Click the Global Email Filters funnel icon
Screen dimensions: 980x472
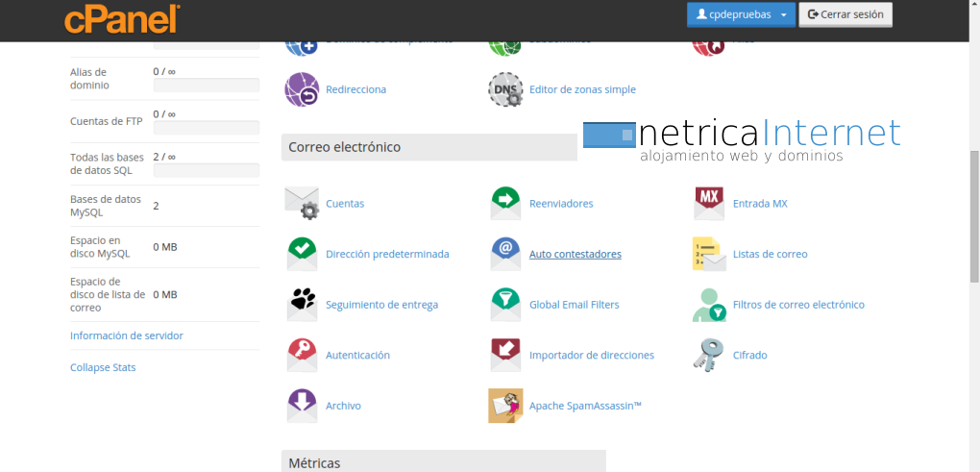coord(505,305)
